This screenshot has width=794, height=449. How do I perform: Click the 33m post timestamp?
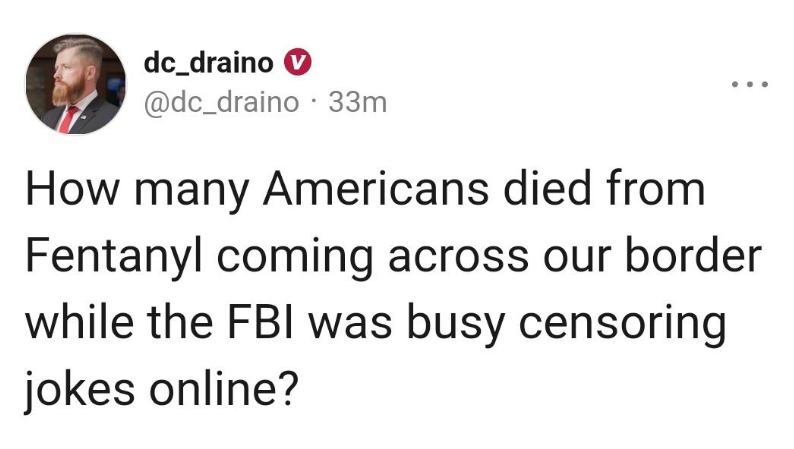[x=357, y=102]
